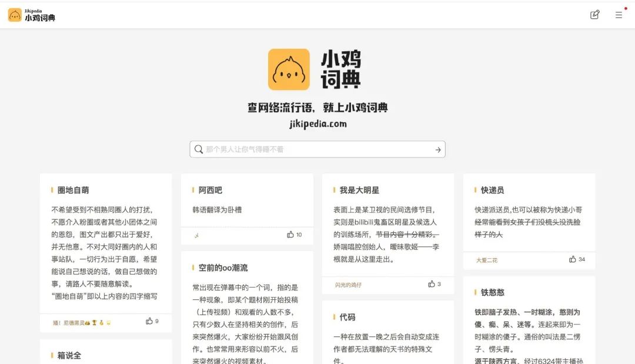635x364 pixels.
Task: Open the hamburger navigation menu in top-right
Action: click(619, 15)
